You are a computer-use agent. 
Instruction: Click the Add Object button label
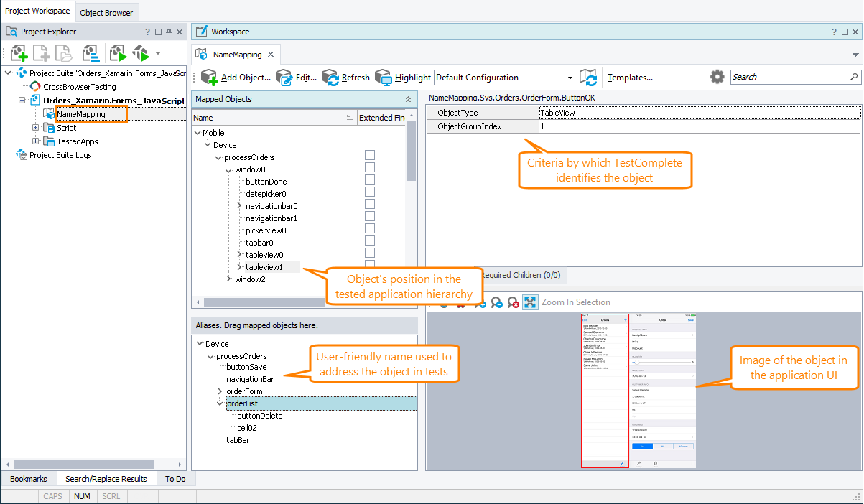click(246, 78)
